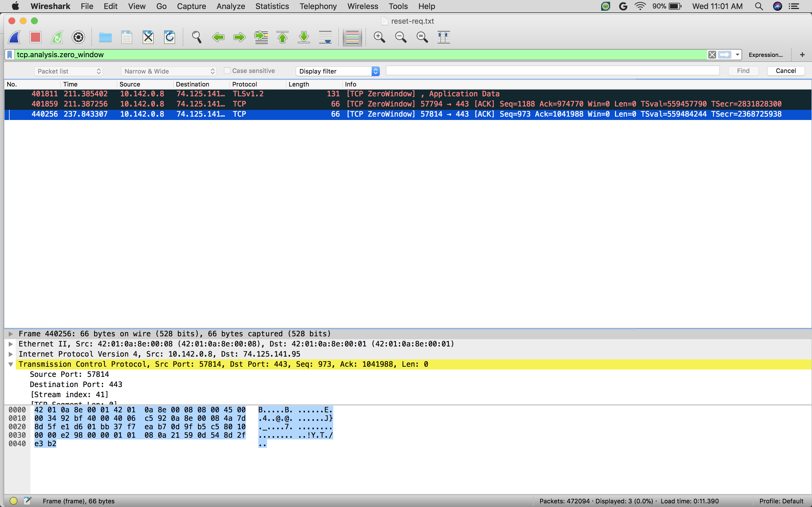812x507 pixels.
Task: Restart the current capture using the green fin icon
Action: coord(57,37)
